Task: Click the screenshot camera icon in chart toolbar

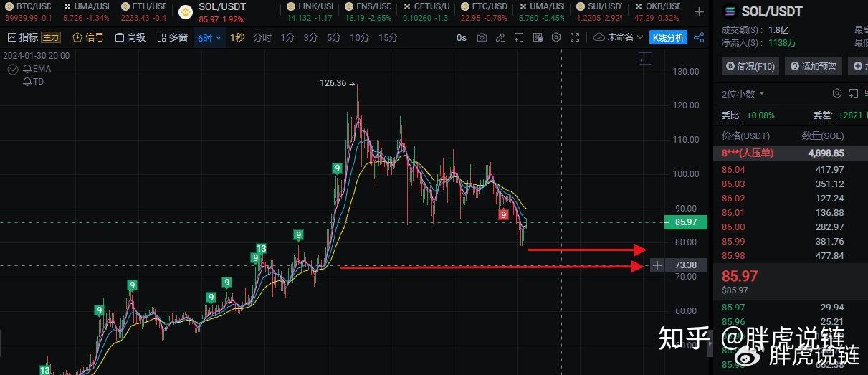Action: click(482, 37)
